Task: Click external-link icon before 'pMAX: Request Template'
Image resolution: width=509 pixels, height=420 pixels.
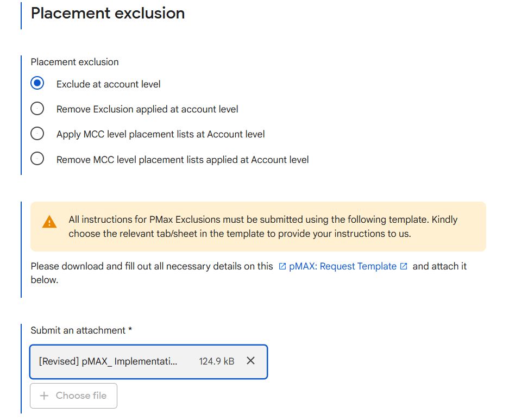Action: (x=282, y=266)
